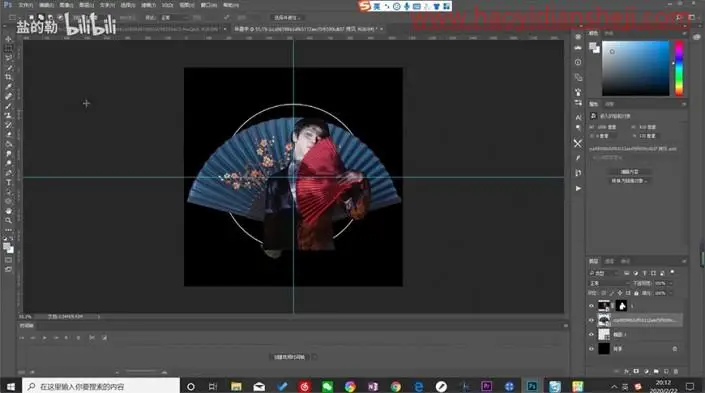Open the marquee style 正常 dropdown
The image size is (705, 393).
[174, 18]
